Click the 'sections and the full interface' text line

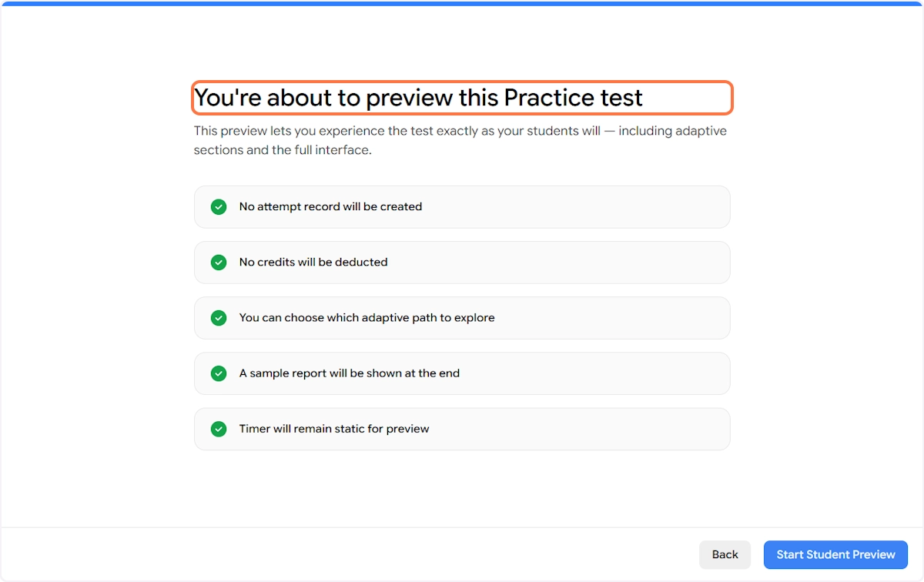tap(283, 150)
